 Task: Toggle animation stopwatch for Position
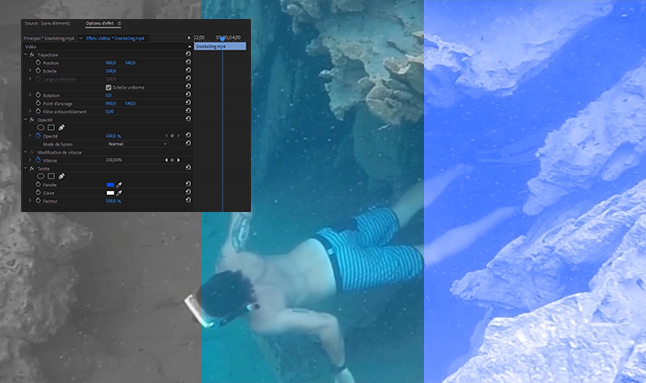coord(38,63)
